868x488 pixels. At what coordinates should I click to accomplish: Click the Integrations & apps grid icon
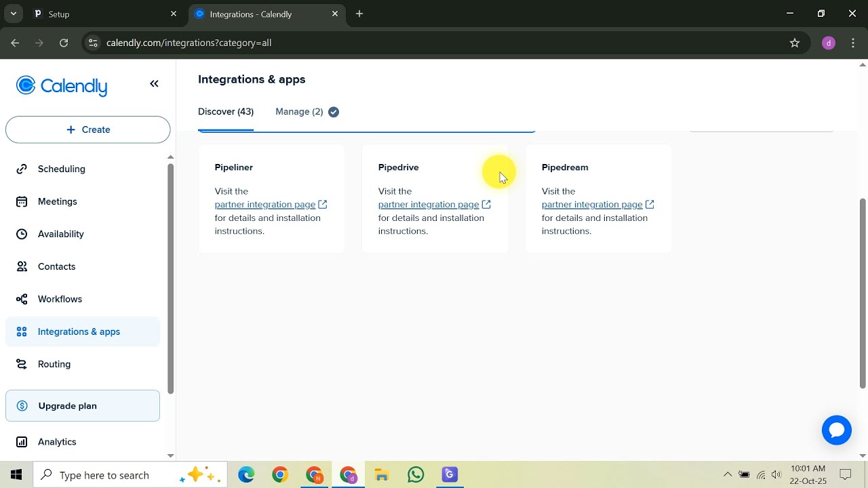coord(22,331)
